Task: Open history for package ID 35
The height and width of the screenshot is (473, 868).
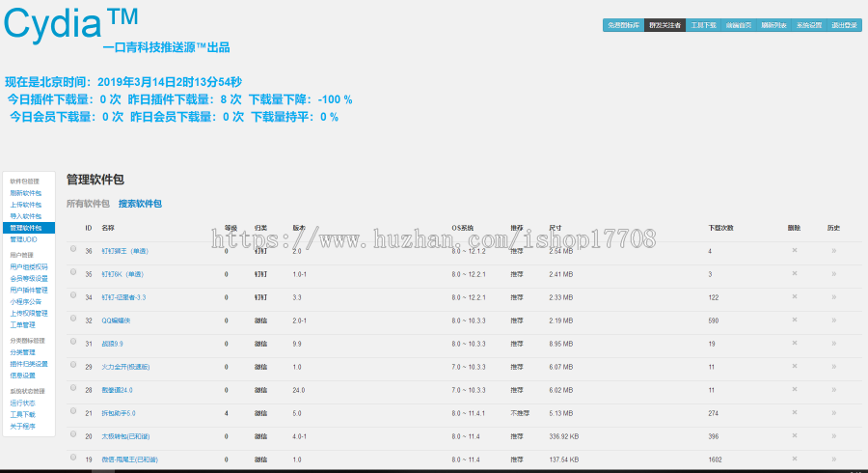Action: point(833,274)
